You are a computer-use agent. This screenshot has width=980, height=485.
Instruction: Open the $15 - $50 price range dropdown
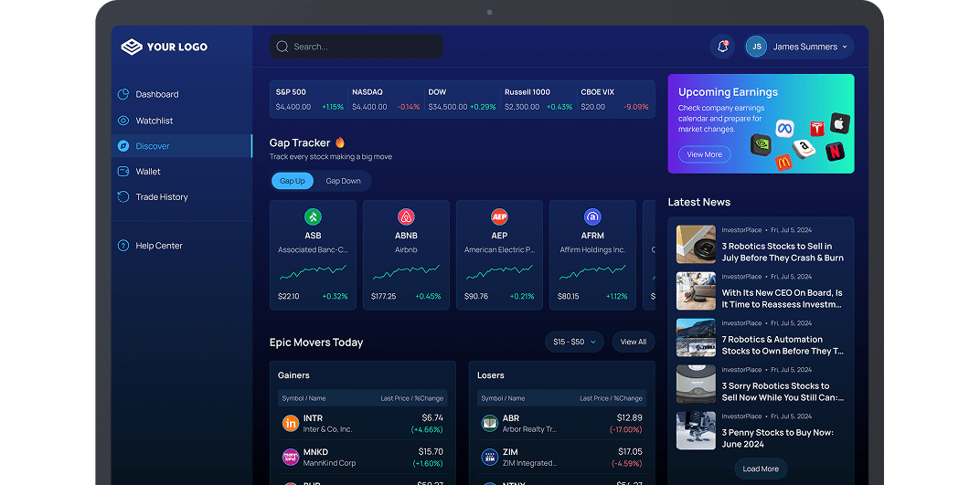574,343
